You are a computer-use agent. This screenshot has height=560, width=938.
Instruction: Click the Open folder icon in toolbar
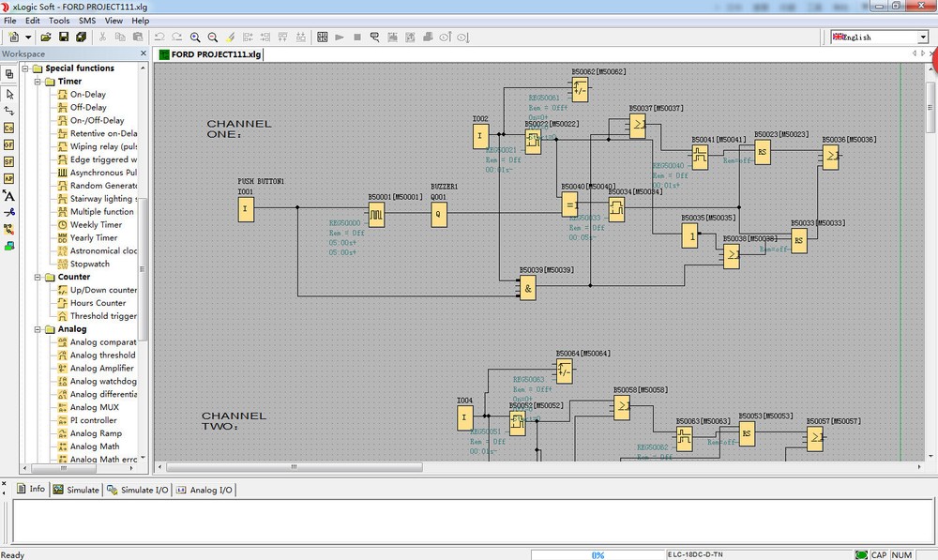point(44,38)
